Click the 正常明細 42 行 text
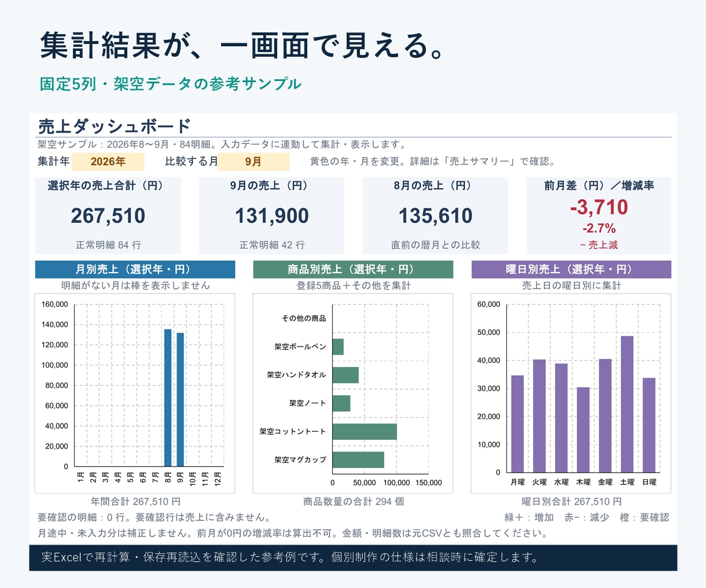 [x=272, y=245]
